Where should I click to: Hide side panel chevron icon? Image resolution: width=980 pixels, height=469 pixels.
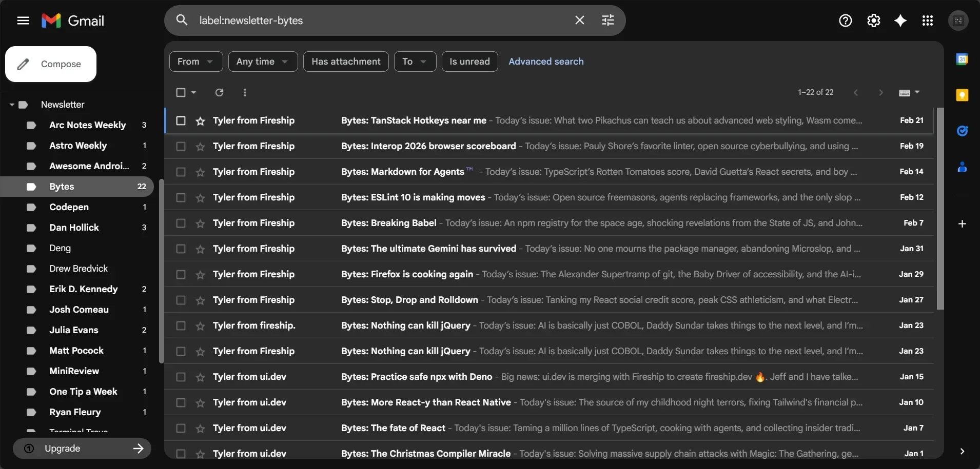click(x=962, y=451)
